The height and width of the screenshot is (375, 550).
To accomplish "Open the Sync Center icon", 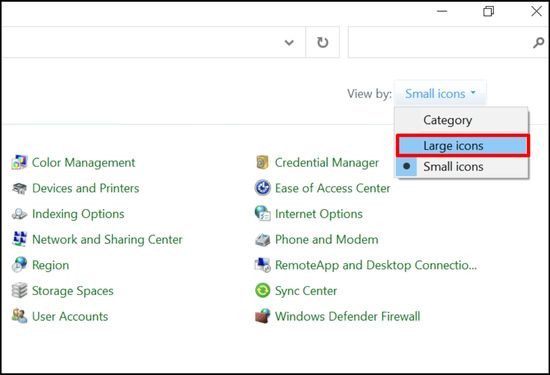I will (262, 290).
